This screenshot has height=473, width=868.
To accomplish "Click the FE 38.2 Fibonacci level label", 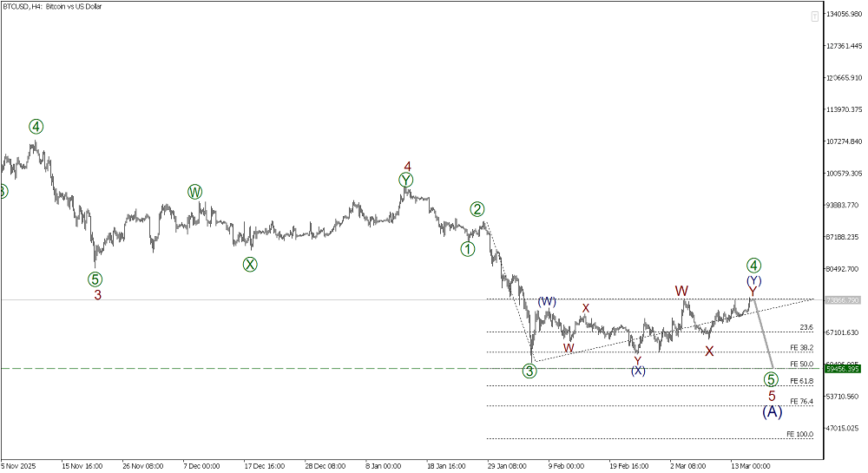I will 800,347.
